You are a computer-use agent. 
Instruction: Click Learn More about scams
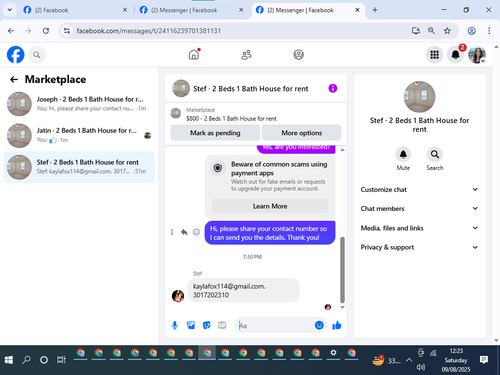(x=270, y=206)
